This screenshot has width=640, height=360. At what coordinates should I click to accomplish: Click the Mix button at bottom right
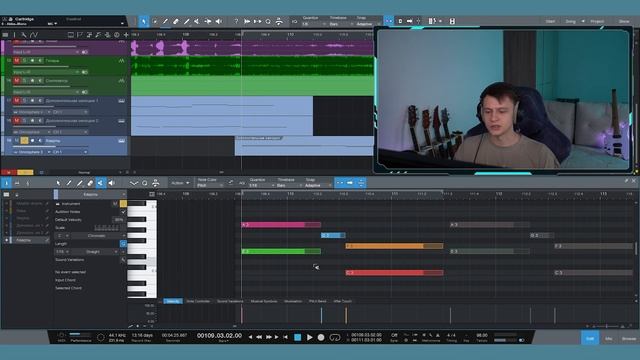click(x=609, y=338)
